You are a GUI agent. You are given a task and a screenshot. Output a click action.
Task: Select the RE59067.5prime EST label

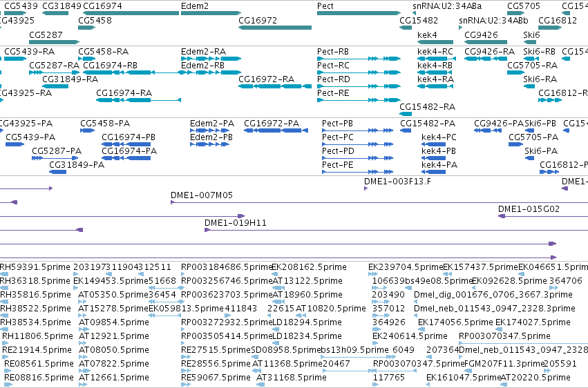tap(216, 378)
